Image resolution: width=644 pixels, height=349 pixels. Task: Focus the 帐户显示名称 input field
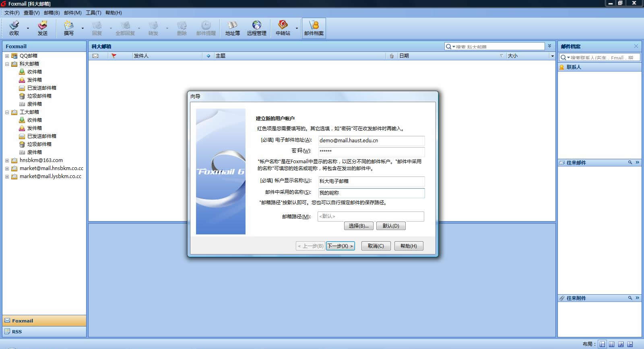[x=371, y=181]
